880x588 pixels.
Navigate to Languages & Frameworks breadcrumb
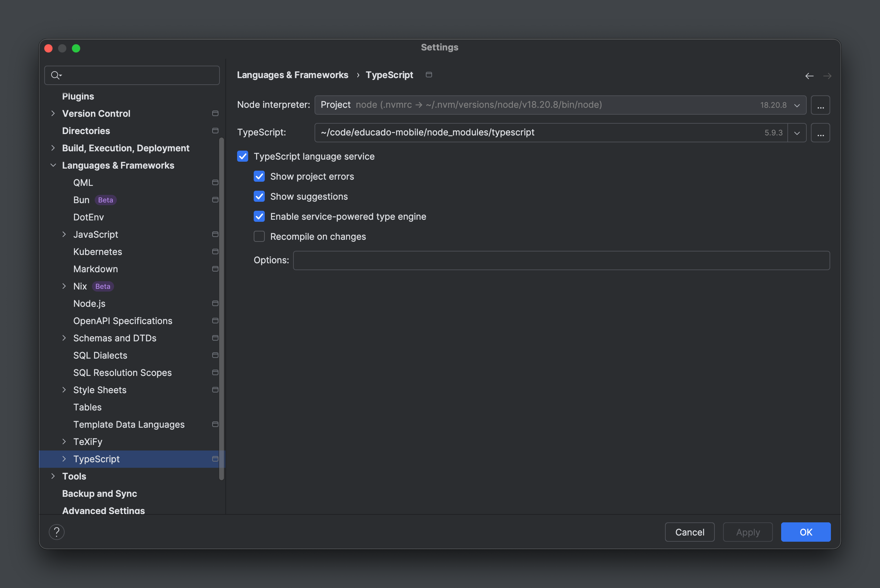pyautogui.click(x=292, y=75)
